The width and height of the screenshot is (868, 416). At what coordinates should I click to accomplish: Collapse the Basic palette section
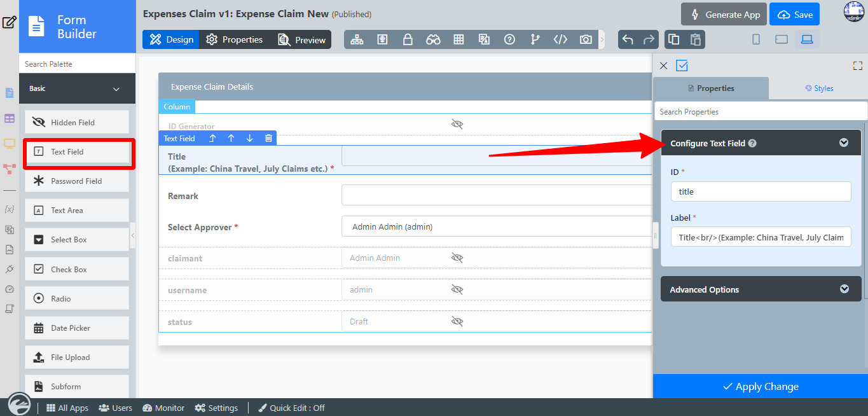[x=116, y=89]
